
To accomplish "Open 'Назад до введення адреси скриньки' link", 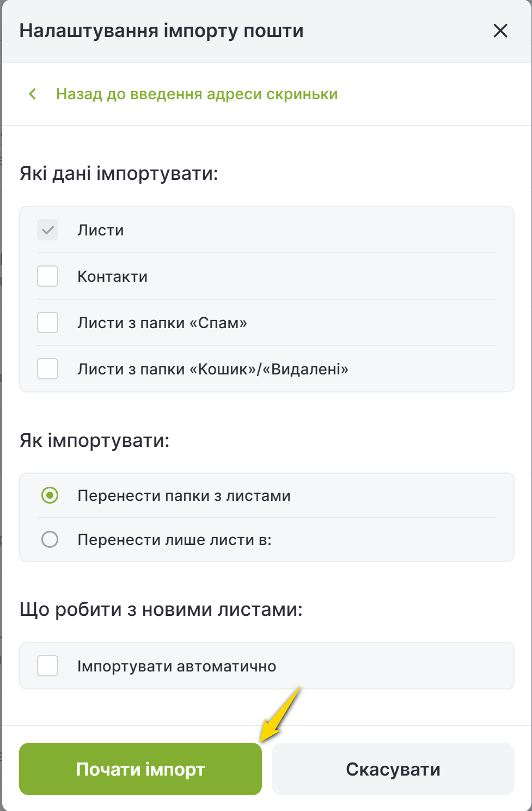I will coord(197,94).
